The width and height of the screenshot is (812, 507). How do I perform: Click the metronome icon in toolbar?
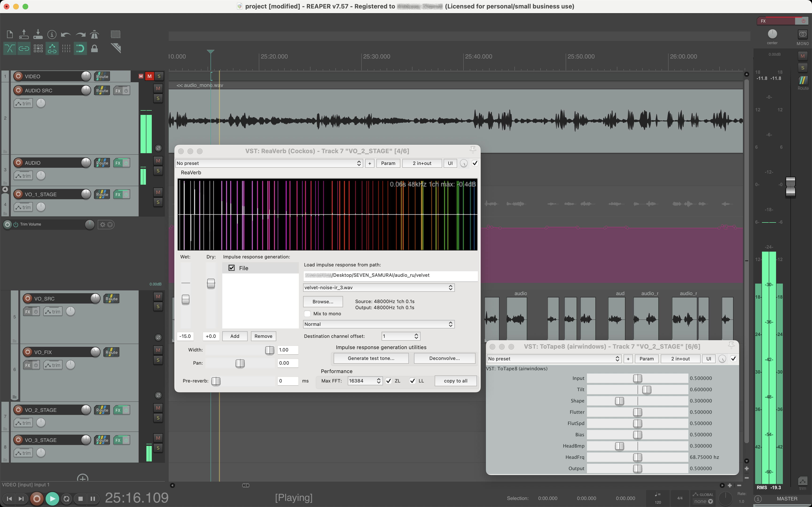tap(94, 34)
